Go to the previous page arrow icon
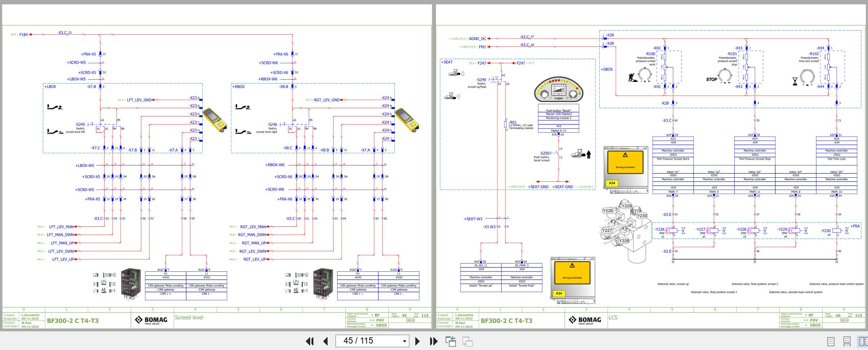 tap(325, 341)
